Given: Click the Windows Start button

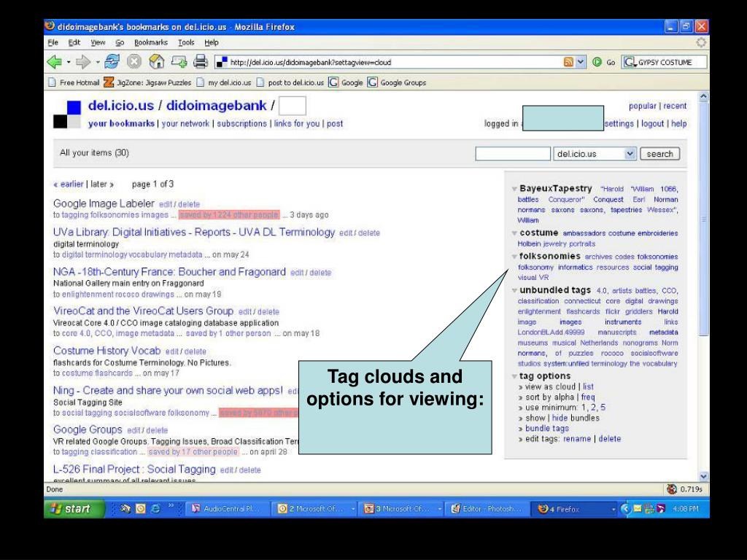Looking at the screenshot, I should click(74, 508).
